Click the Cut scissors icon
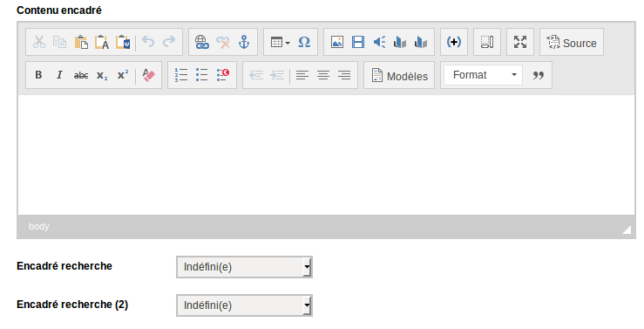Viewport: 644px width, 329px height. point(39,42)
